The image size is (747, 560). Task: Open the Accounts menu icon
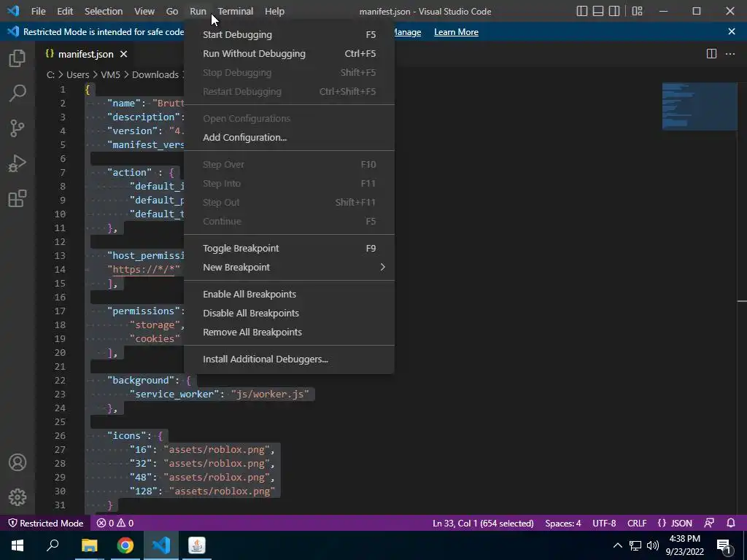click(x=18, y=462)
